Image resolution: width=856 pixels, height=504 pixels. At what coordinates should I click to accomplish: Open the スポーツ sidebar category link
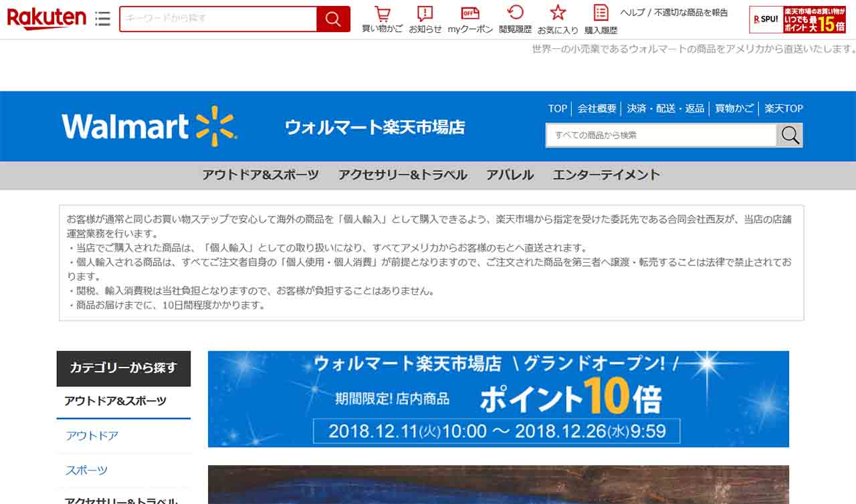86,471
